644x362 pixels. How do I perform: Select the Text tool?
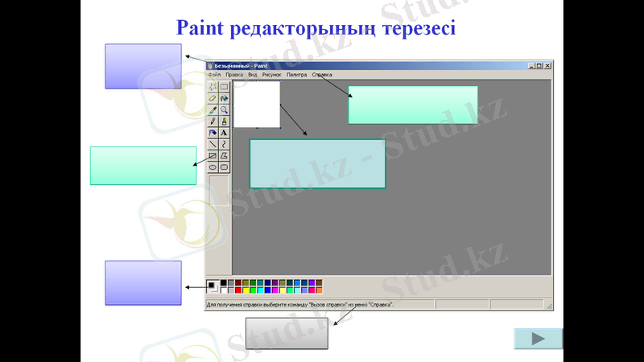pos(225,133)
